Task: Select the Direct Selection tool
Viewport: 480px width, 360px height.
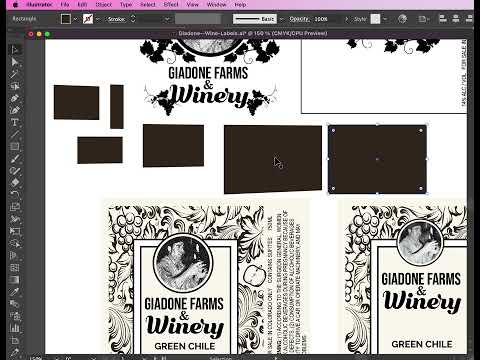Action: tap(15, 62)
